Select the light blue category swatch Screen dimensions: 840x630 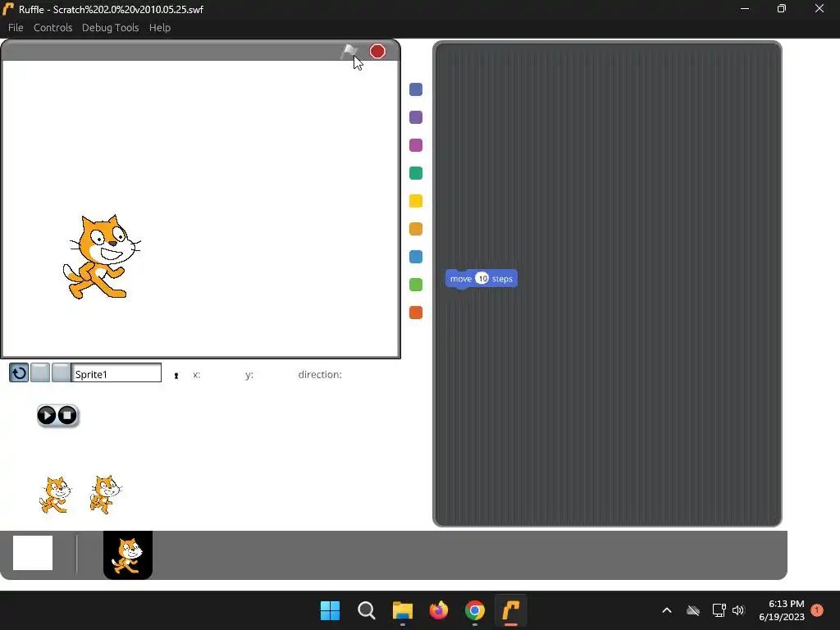(x=416, y=257)
